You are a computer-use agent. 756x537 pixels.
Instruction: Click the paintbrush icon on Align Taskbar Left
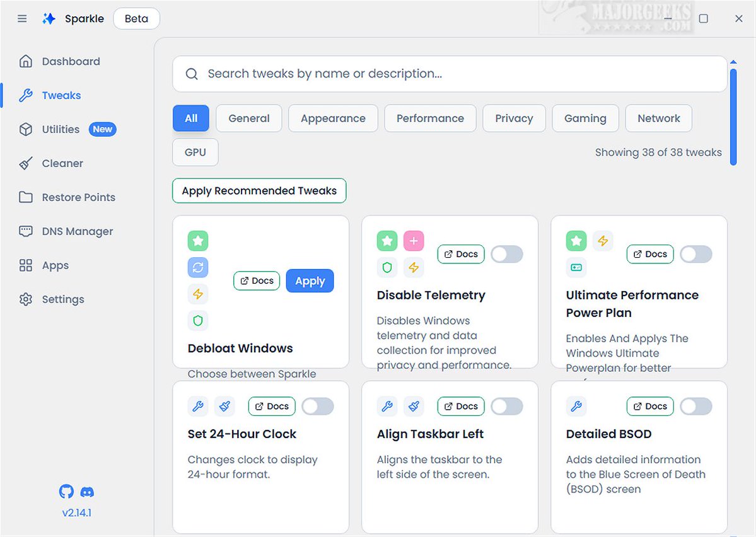click(x=414, y=407)
